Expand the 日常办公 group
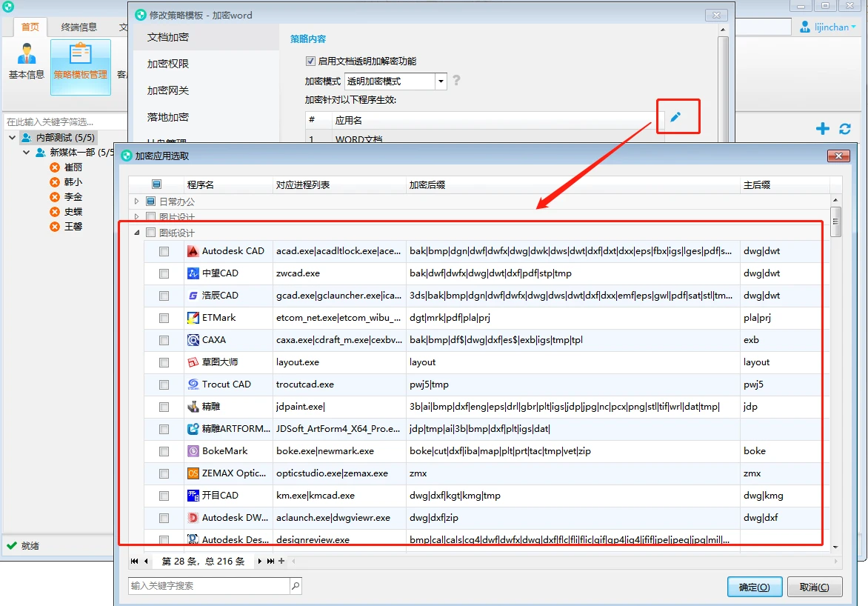This screenshot has height=606, width=868. pyautogui.click(x=137, y=201)
